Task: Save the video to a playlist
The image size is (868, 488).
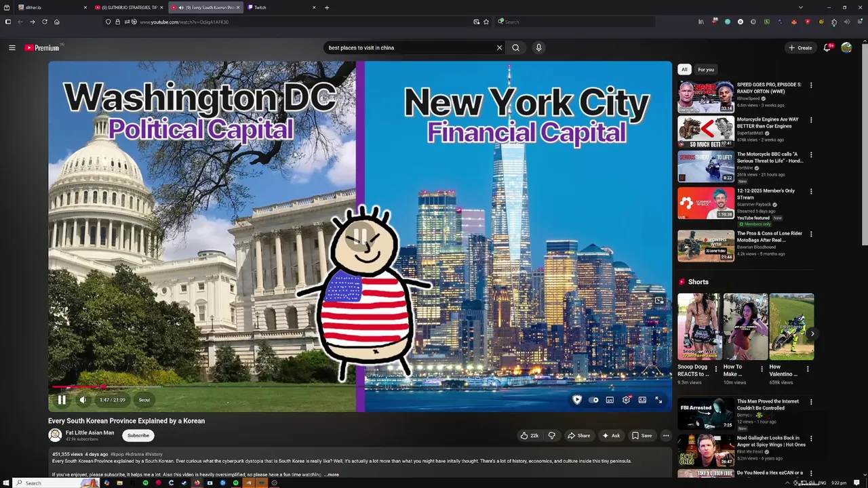Action: click(x=642, y=436)
